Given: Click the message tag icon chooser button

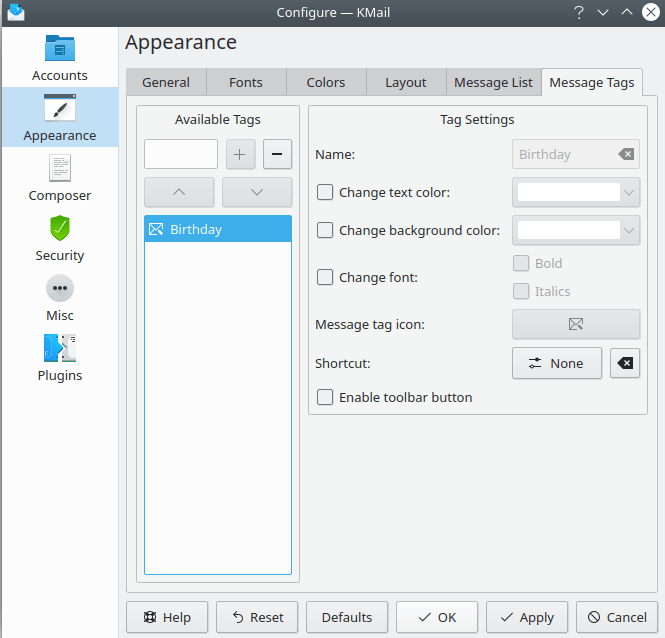Looking at the screenshot, I should click(575, 324).
